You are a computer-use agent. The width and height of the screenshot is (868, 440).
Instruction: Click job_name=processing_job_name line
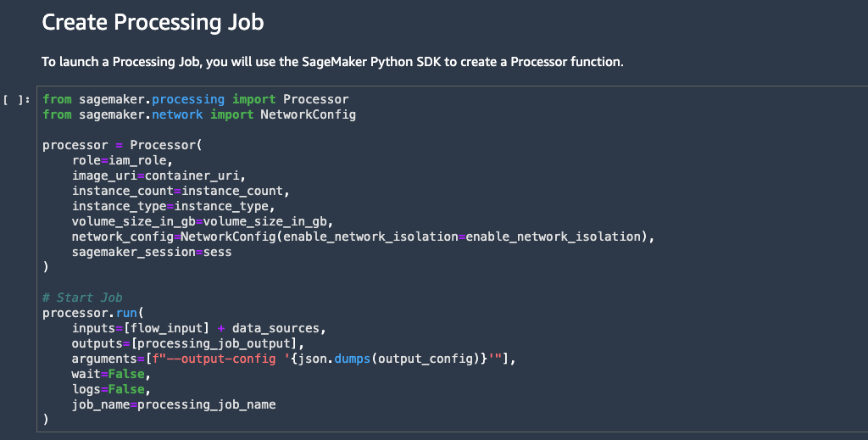[x=174, y=404]
